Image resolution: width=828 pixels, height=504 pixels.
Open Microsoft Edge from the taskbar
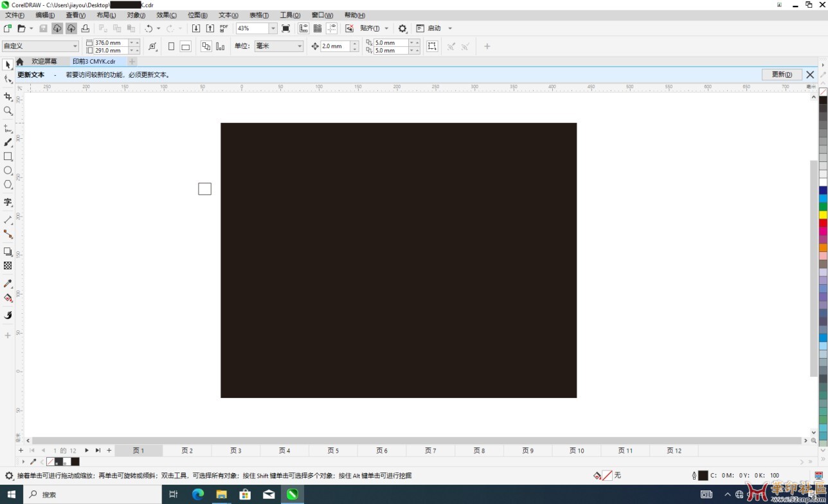197,494
